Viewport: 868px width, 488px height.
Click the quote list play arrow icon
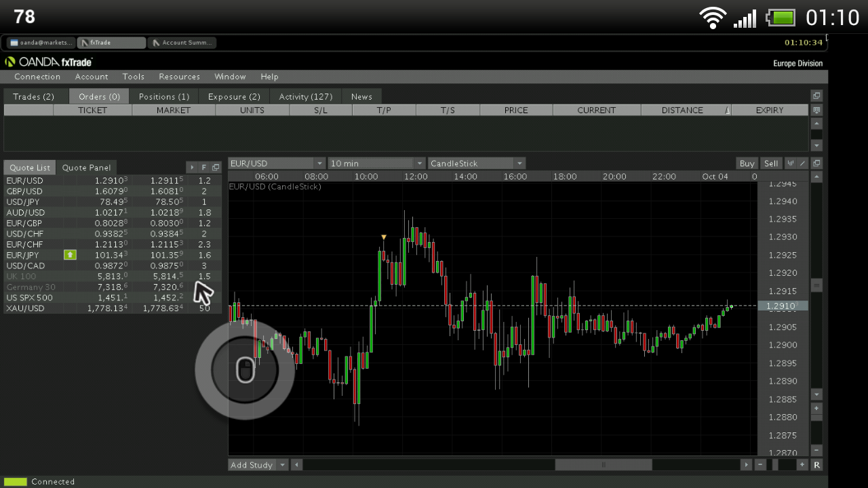(x=192, y=167)
